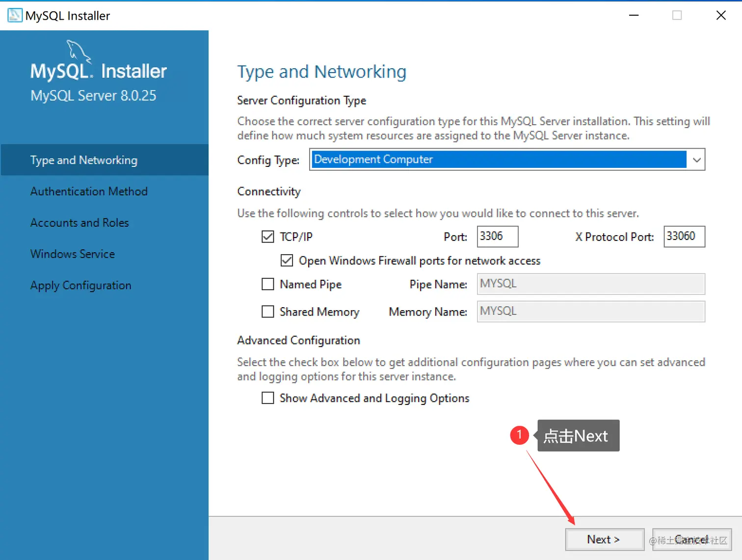The height and width of the screenshot is (560, 742).
Task: Close the MySQL Installer window
Action: 721,15
